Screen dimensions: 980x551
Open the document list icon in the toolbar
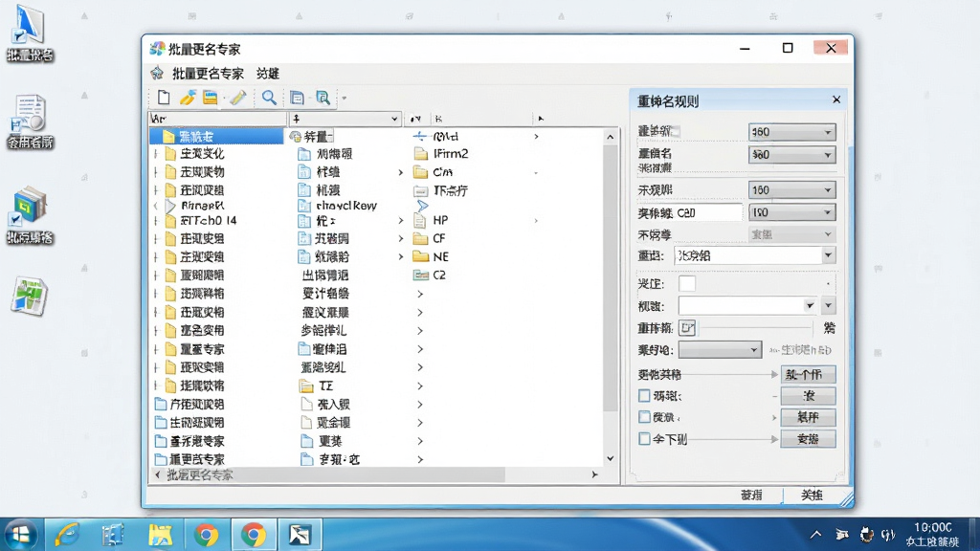(x=297, y=98)
